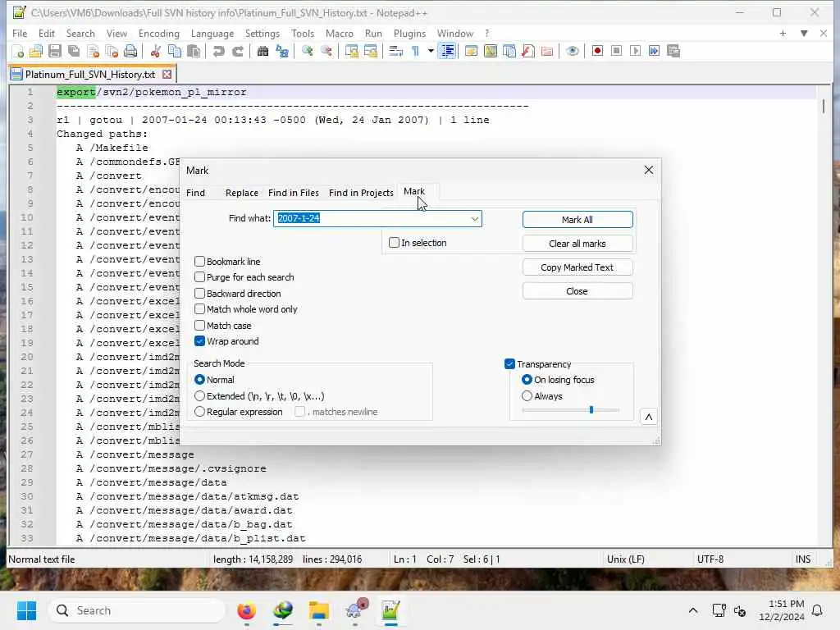
Task: Click the Save toolbar icon
Action: tap(55, 52)
